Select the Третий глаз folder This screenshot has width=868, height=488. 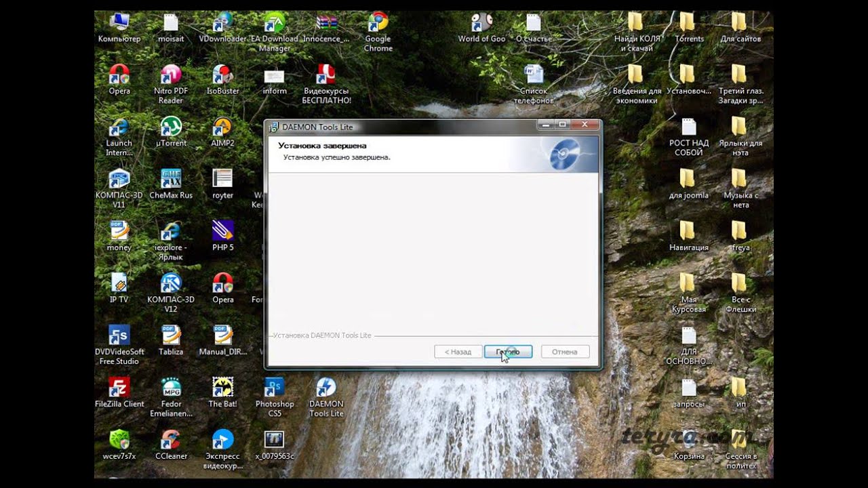click(741, 84)
